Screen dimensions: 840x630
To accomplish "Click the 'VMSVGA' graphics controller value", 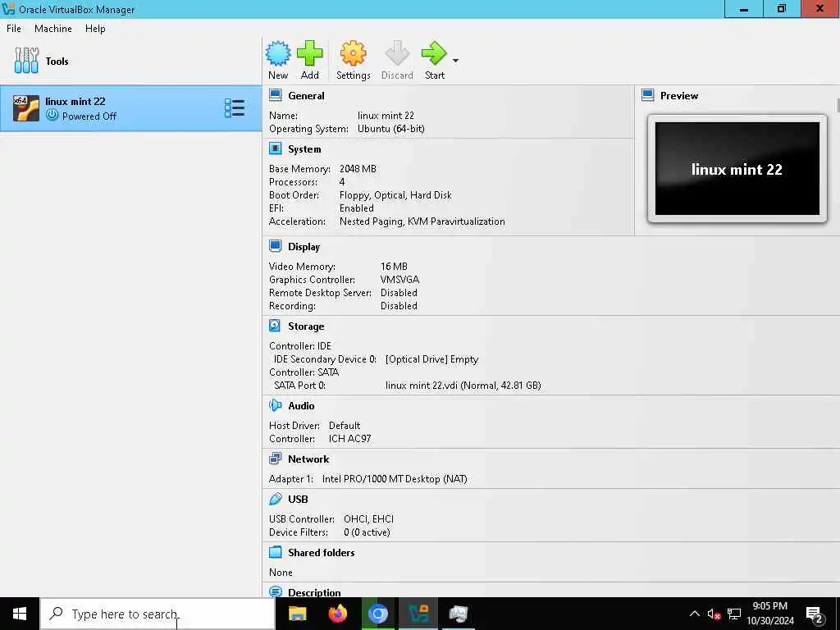I will point(399,280).
